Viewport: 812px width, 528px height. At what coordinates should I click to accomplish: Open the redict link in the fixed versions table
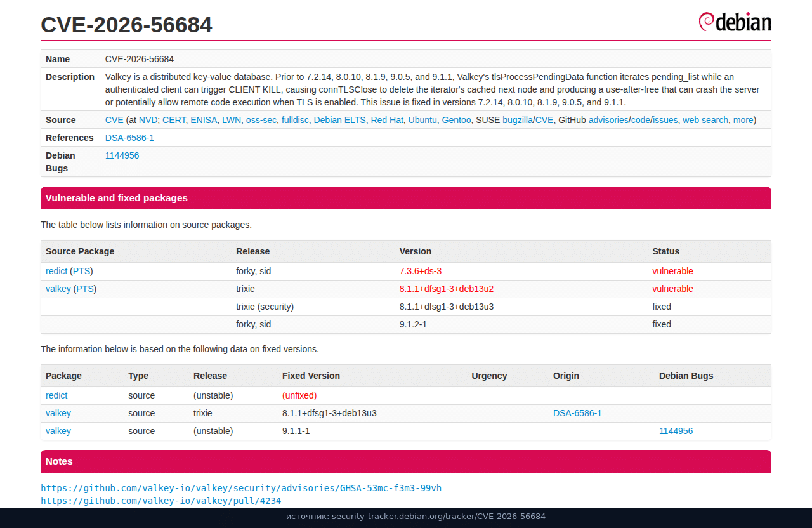pyautogui.click(x=56, y=395)
